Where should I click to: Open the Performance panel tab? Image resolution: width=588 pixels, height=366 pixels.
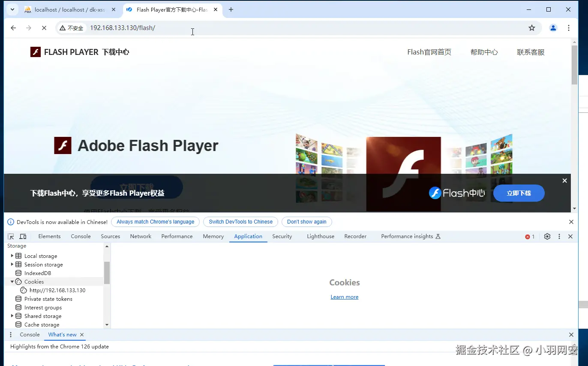[177, 236]
